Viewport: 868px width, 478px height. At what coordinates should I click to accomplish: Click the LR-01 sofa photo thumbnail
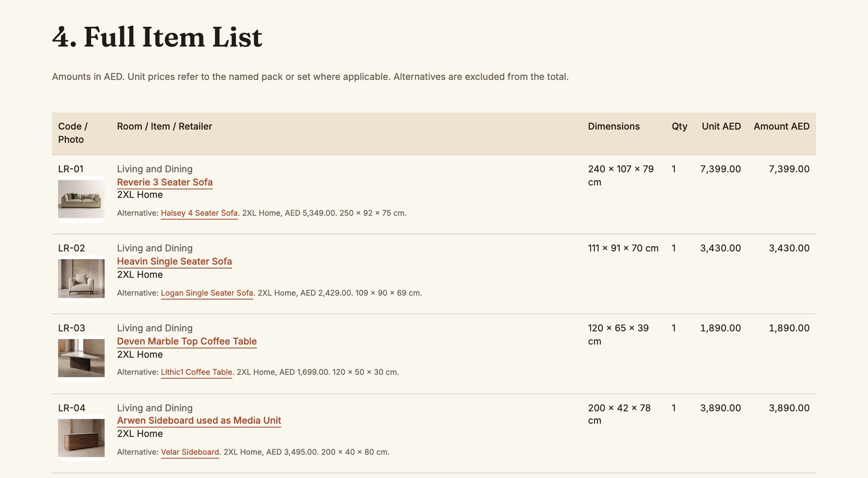[x=81, y=199]
